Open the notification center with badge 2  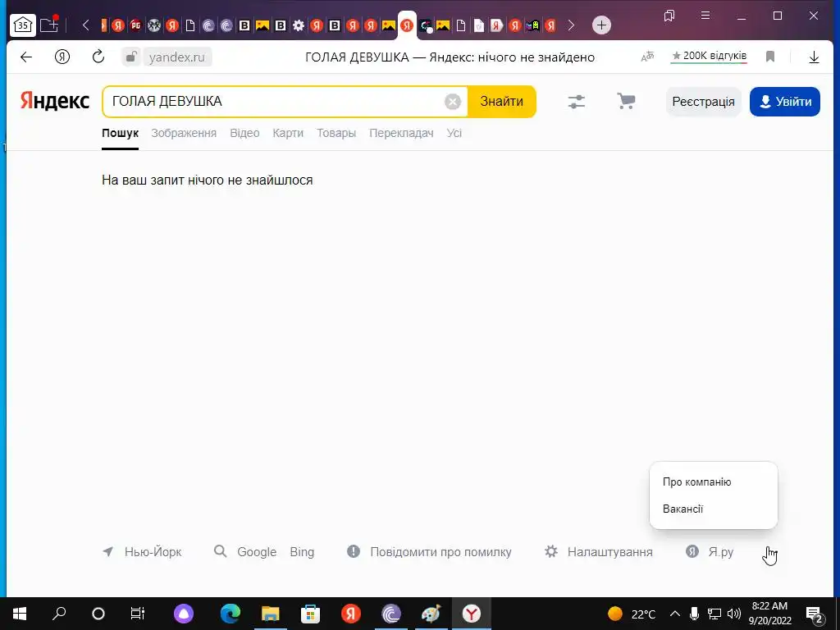(815, 614)
